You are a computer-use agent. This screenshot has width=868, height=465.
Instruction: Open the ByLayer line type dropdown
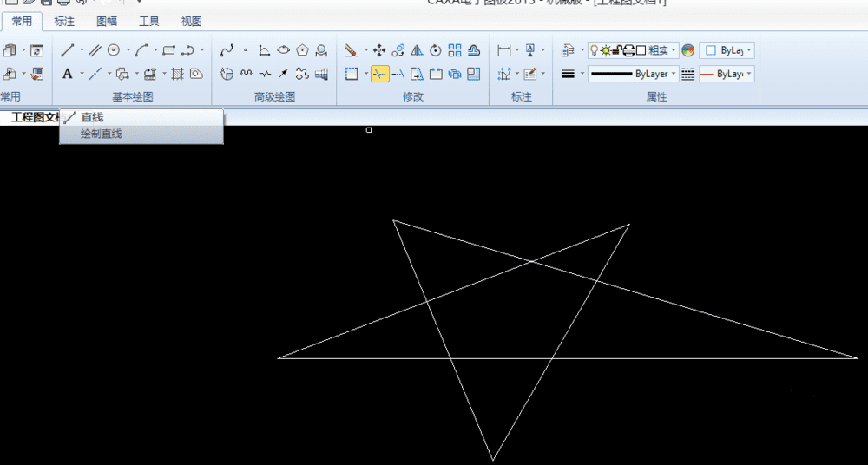pyautogui.click(x=727, y=74)
